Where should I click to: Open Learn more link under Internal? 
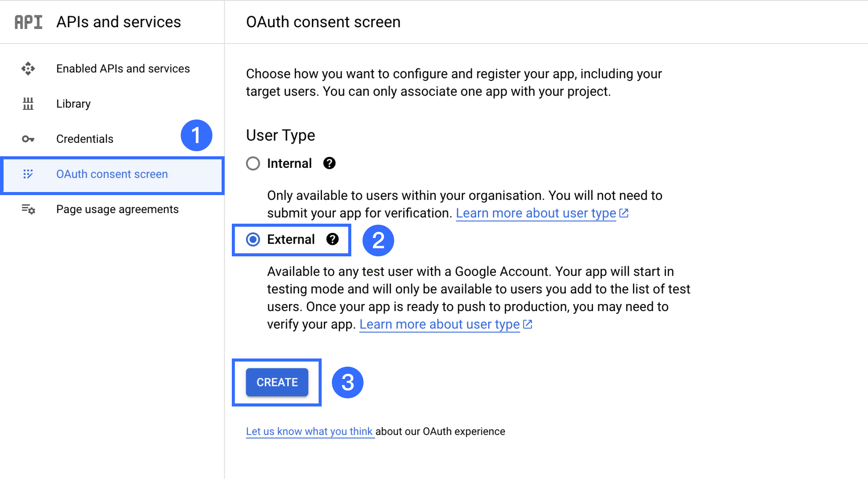click(536, 213)
